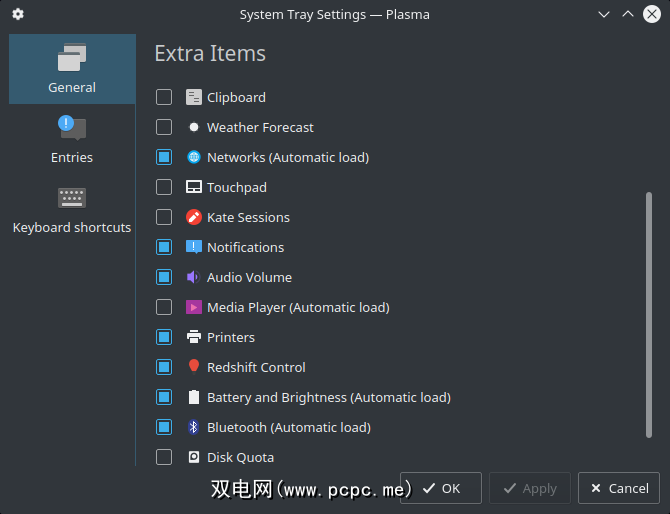This screenshot has height=514, width=670.
Task: Open the Entries settings page
Action: click(72, 139)
